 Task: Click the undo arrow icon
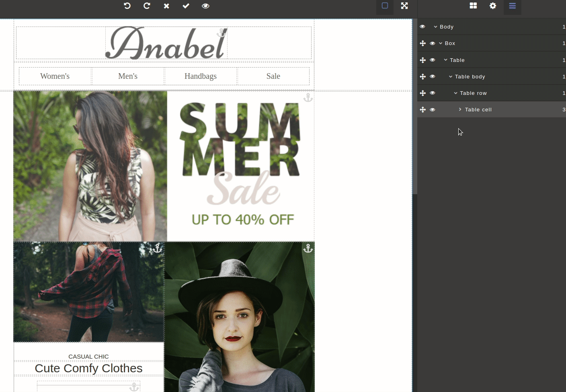point(127,6)
